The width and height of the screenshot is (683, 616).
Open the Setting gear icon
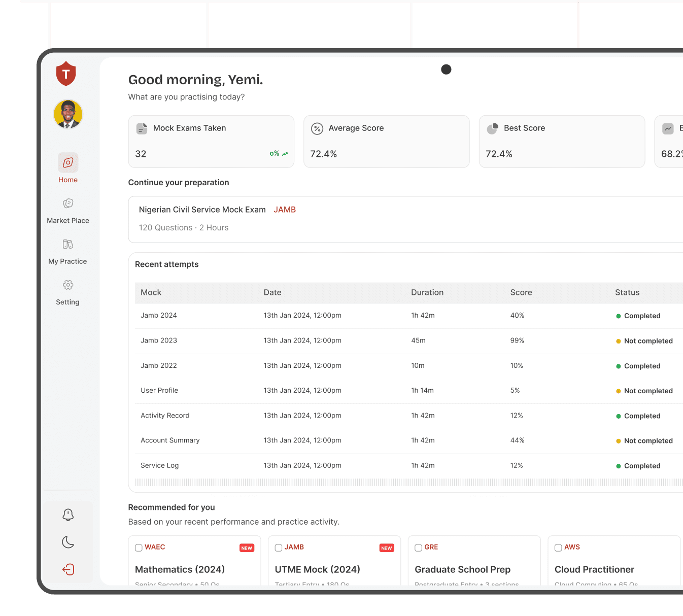[x=68, y=285]
